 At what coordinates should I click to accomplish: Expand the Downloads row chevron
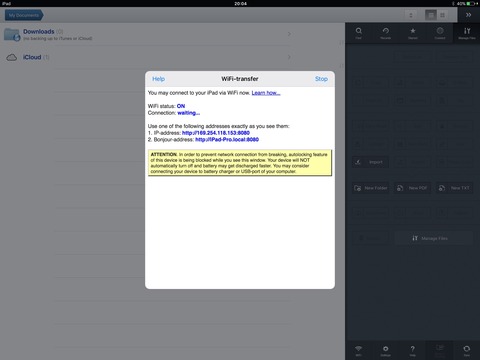click(289, 34)
